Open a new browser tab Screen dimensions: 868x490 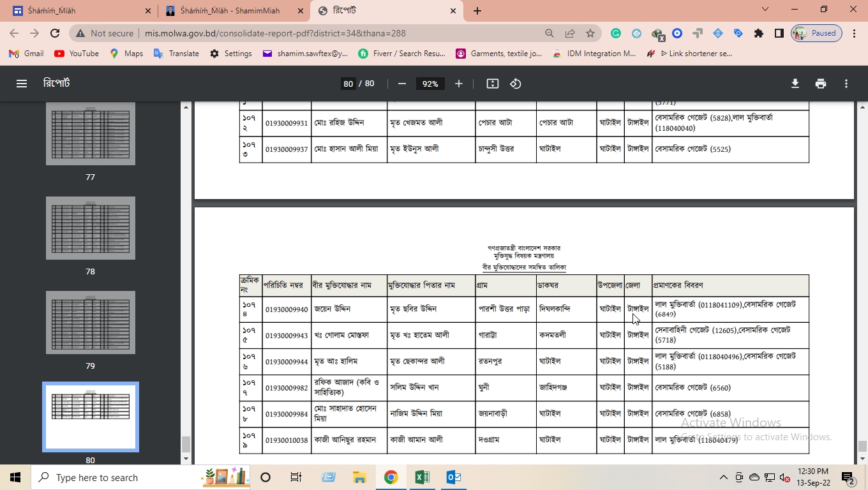[x=477, y=11]
